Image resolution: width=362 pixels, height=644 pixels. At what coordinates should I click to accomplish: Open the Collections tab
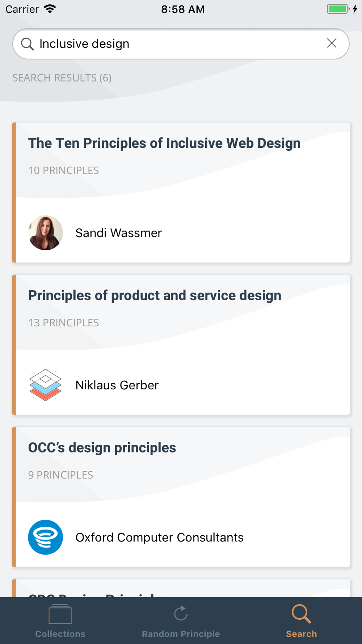60,622
